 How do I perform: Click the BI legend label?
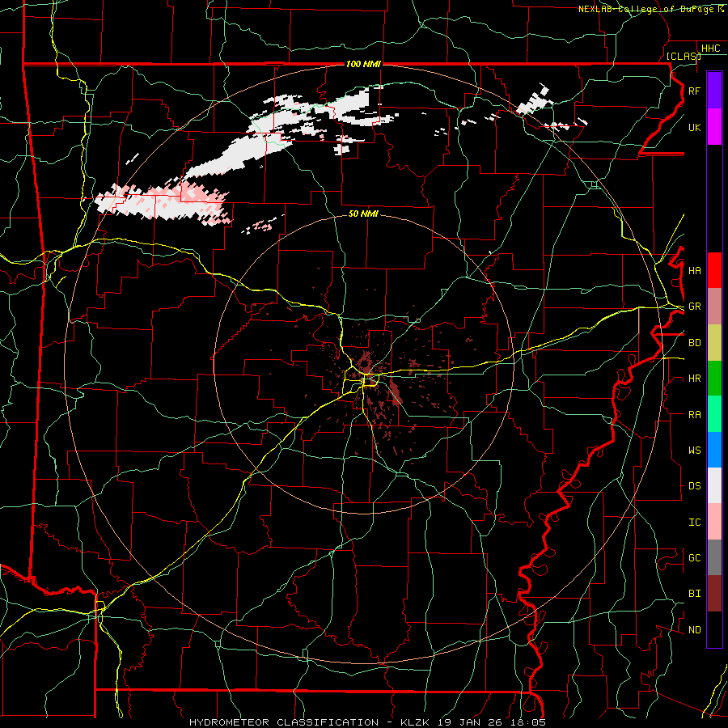click(694, 594)
